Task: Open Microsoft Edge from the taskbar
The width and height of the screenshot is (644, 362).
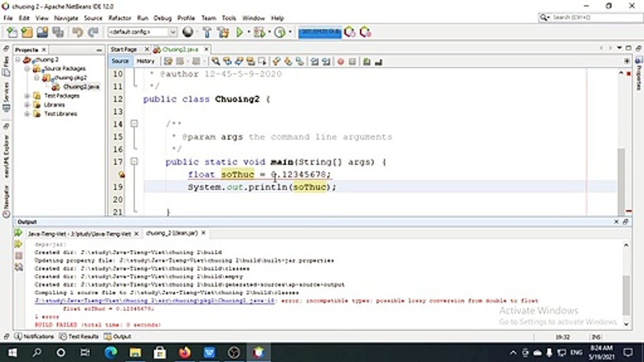Action: (x=110, y=352)
